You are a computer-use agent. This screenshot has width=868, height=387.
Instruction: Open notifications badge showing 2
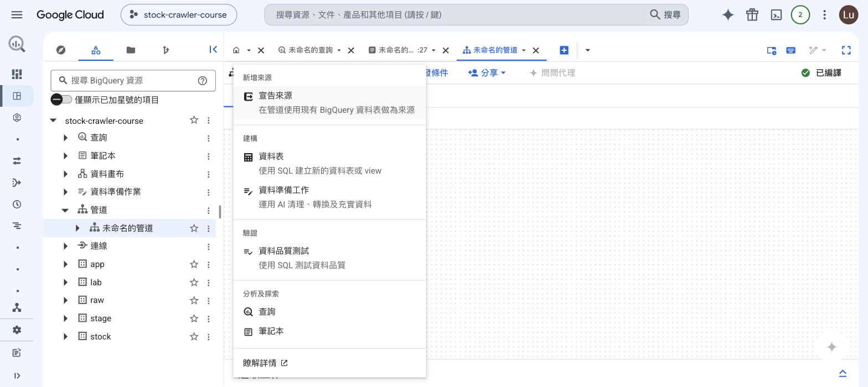(800, 15)
